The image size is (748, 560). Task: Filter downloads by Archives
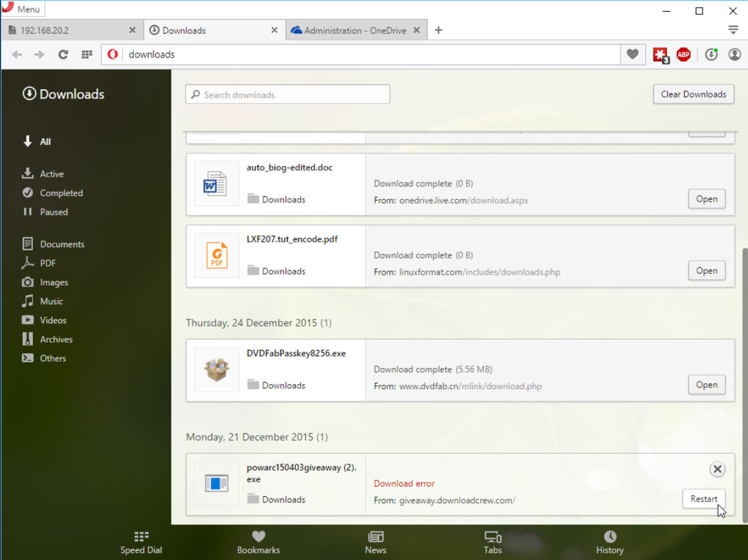click(x=47, y=339)
